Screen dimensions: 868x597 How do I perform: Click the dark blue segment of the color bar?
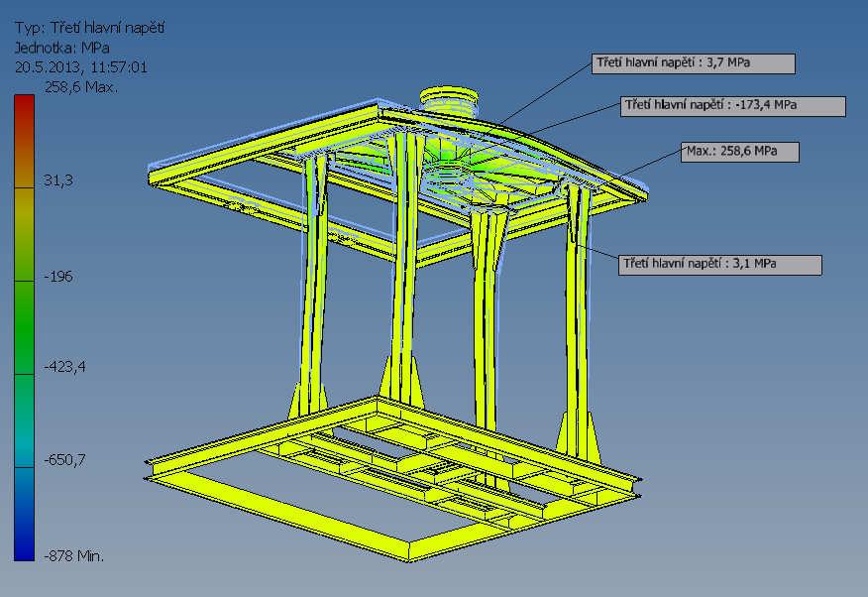(25, 514)
